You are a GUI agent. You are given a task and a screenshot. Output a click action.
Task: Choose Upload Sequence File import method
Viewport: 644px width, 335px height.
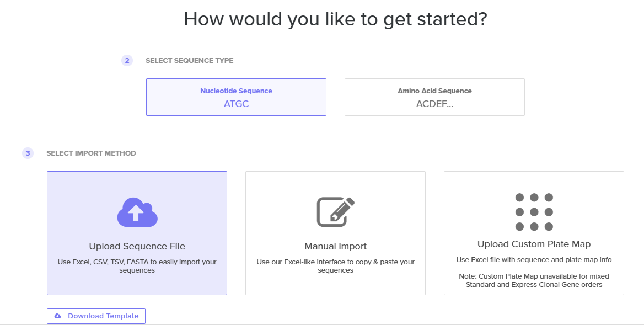(x=137, y=233)
